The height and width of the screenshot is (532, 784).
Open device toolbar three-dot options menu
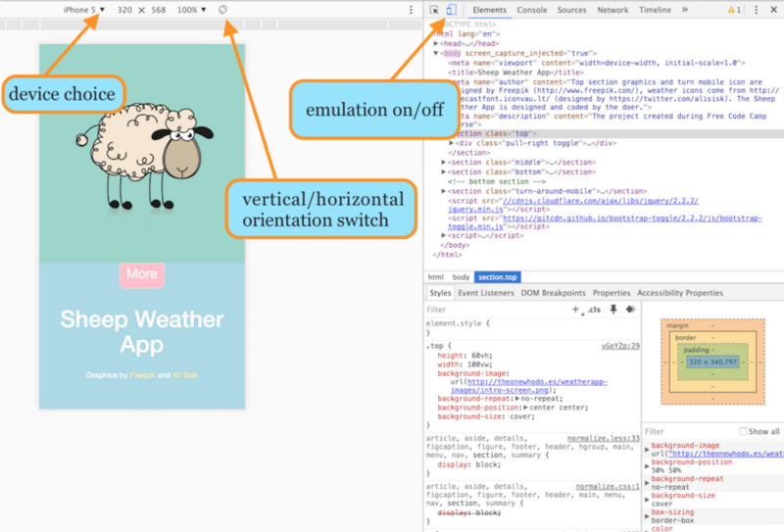pos(411,10)
